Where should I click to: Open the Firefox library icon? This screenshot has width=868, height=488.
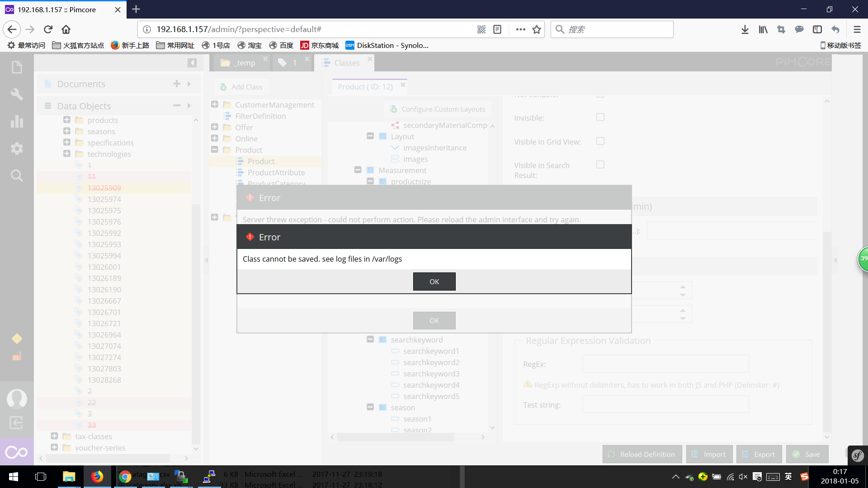(x=763, y=29)
